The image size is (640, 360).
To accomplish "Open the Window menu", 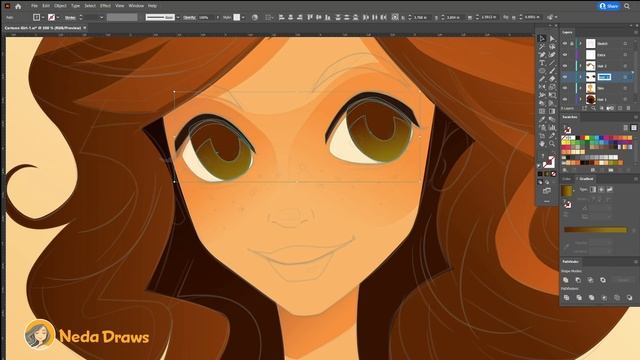I will (x=136, y=6).
